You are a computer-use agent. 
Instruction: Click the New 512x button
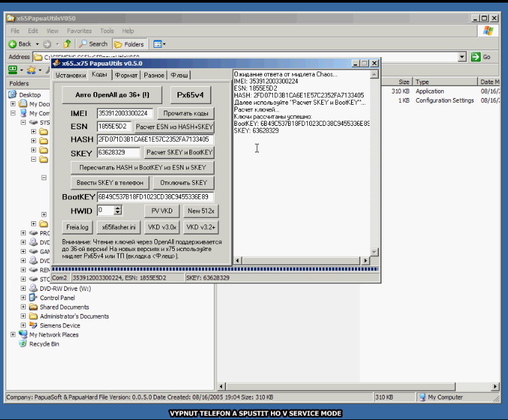(201, 211)
